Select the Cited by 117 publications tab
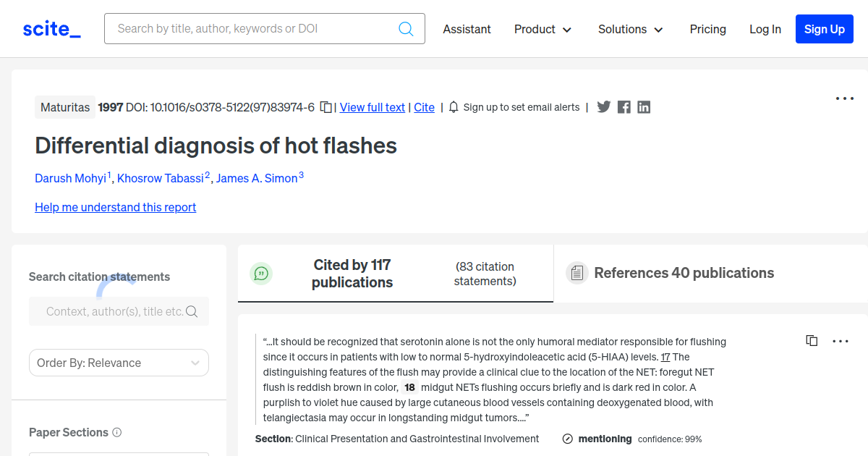The height and width of the screenshot is (456, 868). 352,274
